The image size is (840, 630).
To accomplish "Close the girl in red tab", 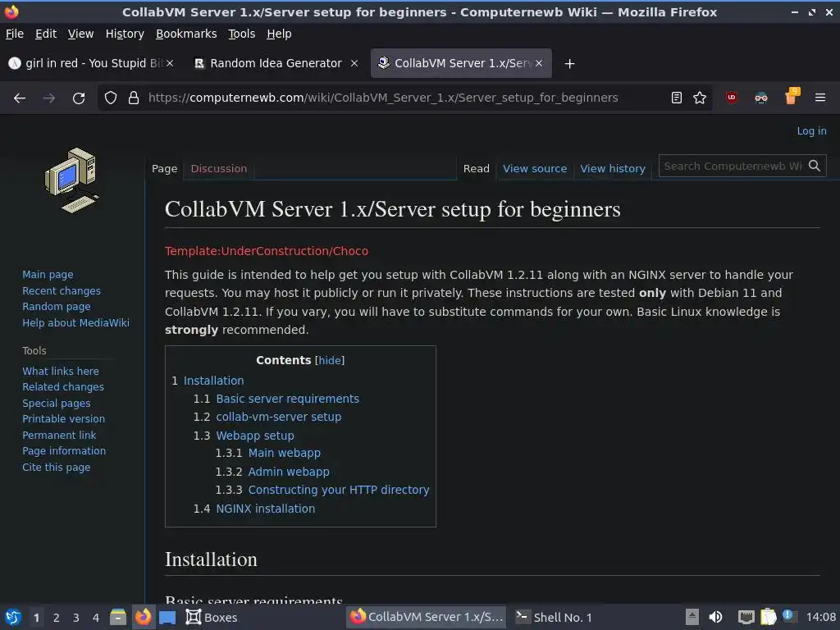I will (x=169, y=63).
